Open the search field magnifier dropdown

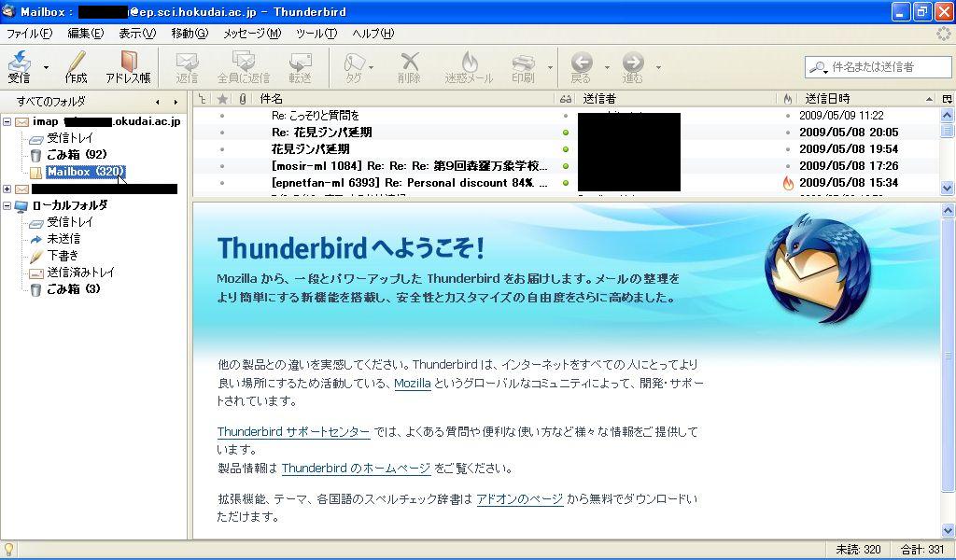[x=820, y=67]
